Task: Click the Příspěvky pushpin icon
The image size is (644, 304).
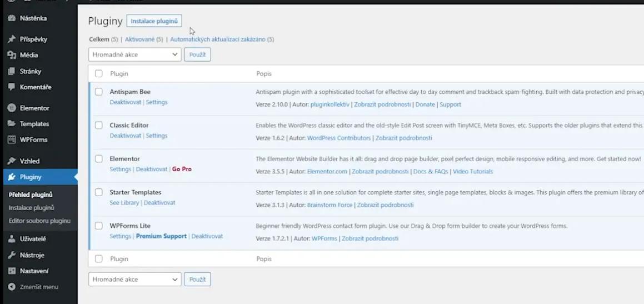Action: (x=12, y=39)
